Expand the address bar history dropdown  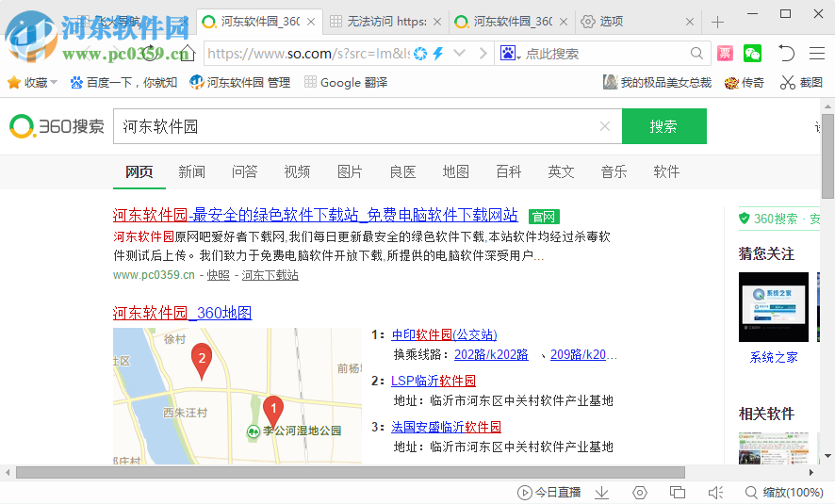pyautogui.click(x=460, y=53)
